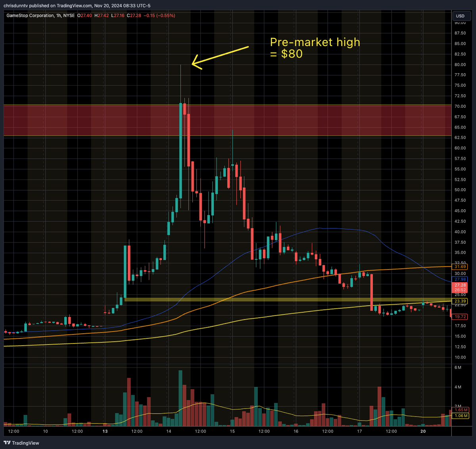Click the 1.65 M volume tag

pos(461,410)
